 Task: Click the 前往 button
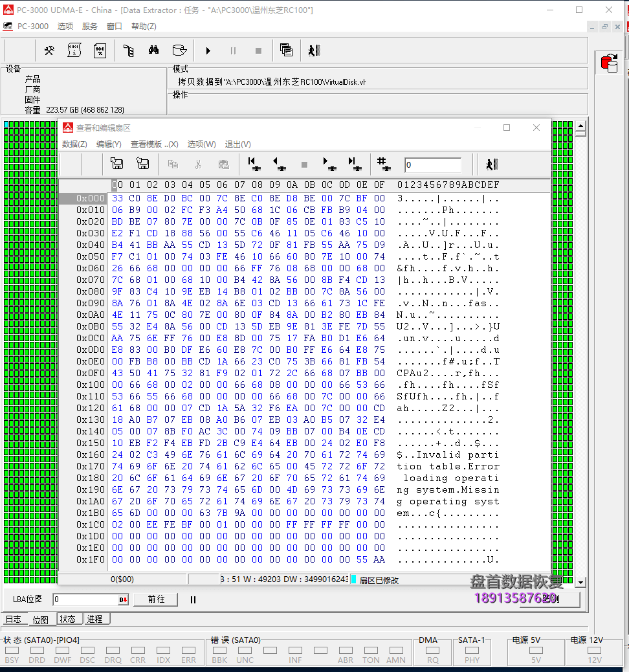[156, 599]
